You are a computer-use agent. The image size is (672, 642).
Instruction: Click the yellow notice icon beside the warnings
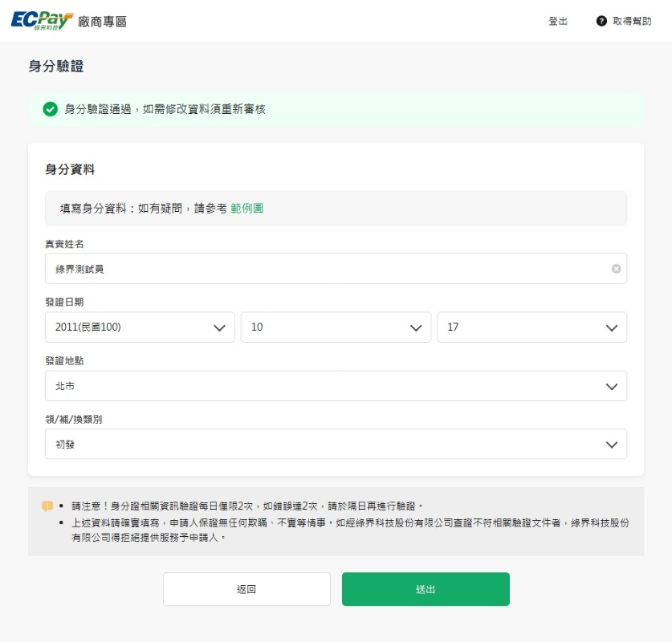click(47, 506)
